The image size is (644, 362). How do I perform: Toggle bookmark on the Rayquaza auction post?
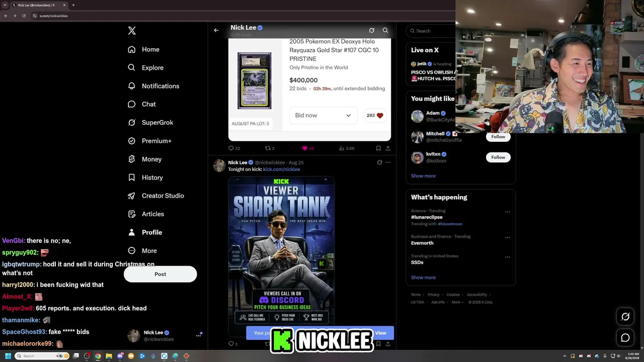(378, 148)
